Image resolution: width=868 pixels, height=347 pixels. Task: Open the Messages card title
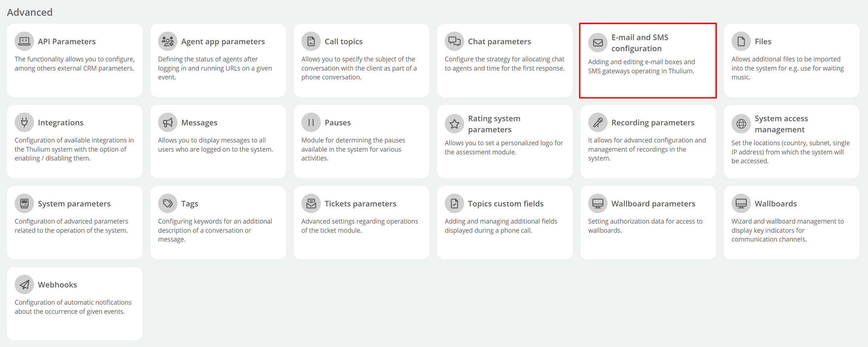point(199,123)
